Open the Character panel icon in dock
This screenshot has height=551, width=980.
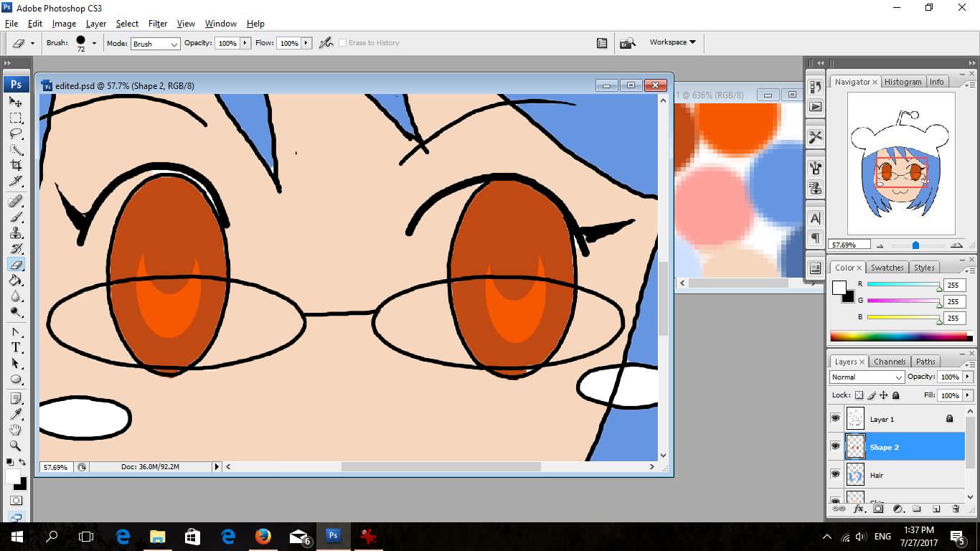click(x=815, y=219)
